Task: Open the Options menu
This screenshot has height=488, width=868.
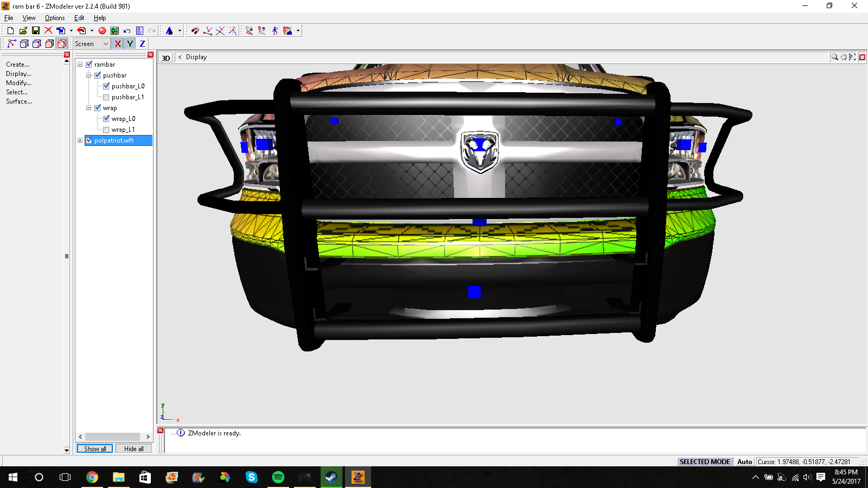Action: pyautogui.click(x=54, y=18)
